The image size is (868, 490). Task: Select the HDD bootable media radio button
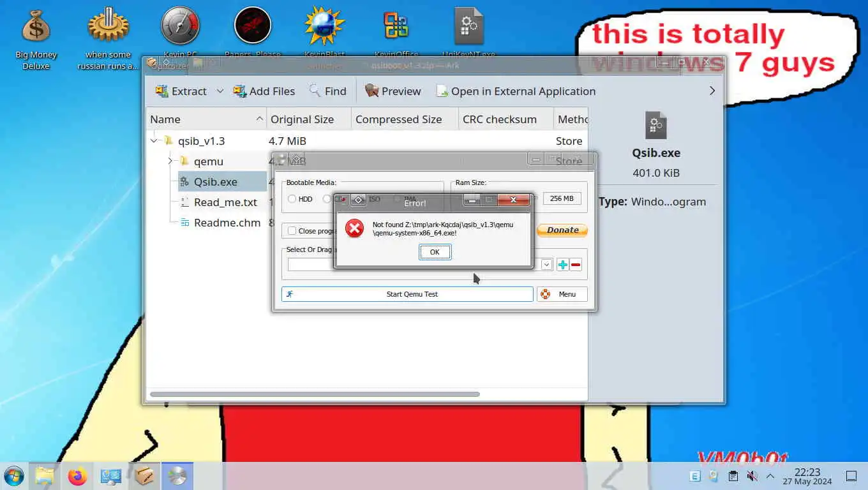[x=292, y=199]
